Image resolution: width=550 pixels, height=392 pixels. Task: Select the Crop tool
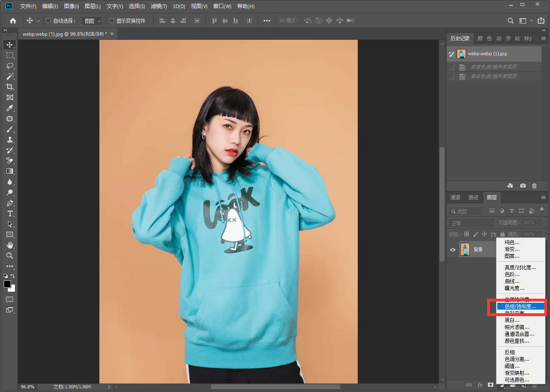click(10, 87)
